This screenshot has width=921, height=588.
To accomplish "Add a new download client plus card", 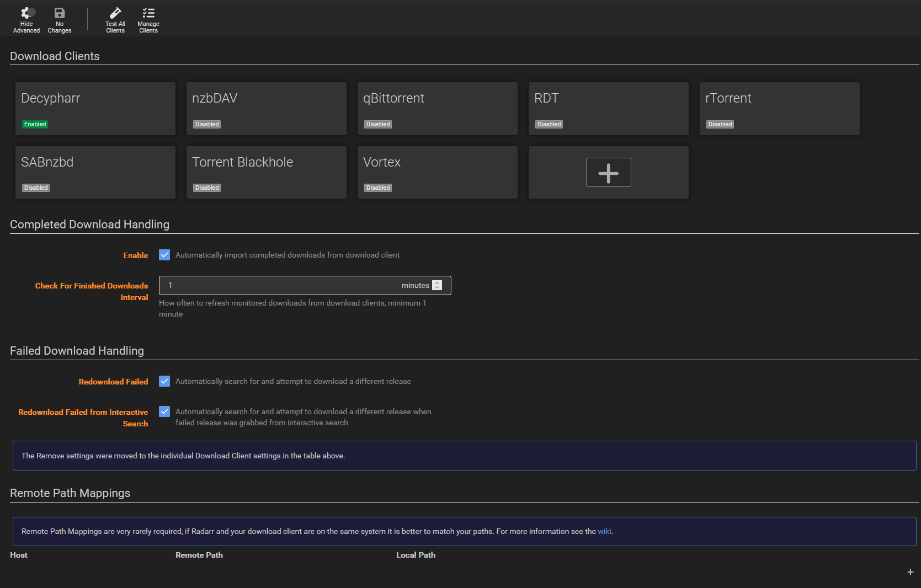I will 608,172.
